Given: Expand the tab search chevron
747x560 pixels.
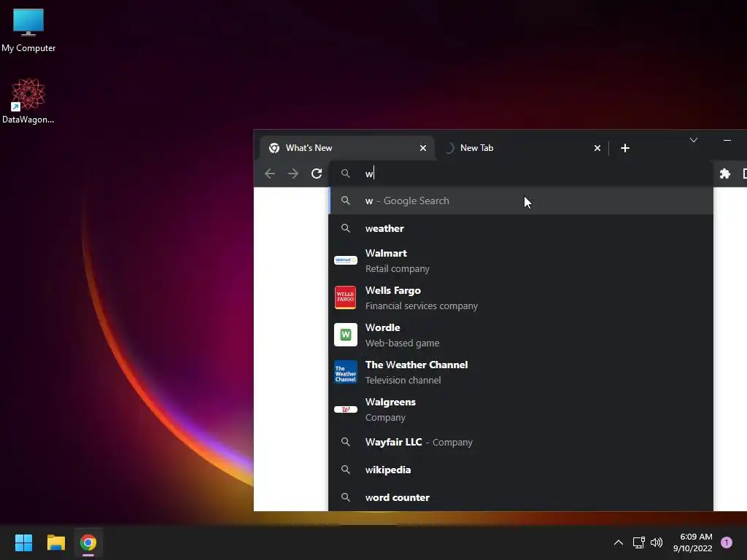Looking at the screenshot, I should pyautogui.click(x=694, y=140).
